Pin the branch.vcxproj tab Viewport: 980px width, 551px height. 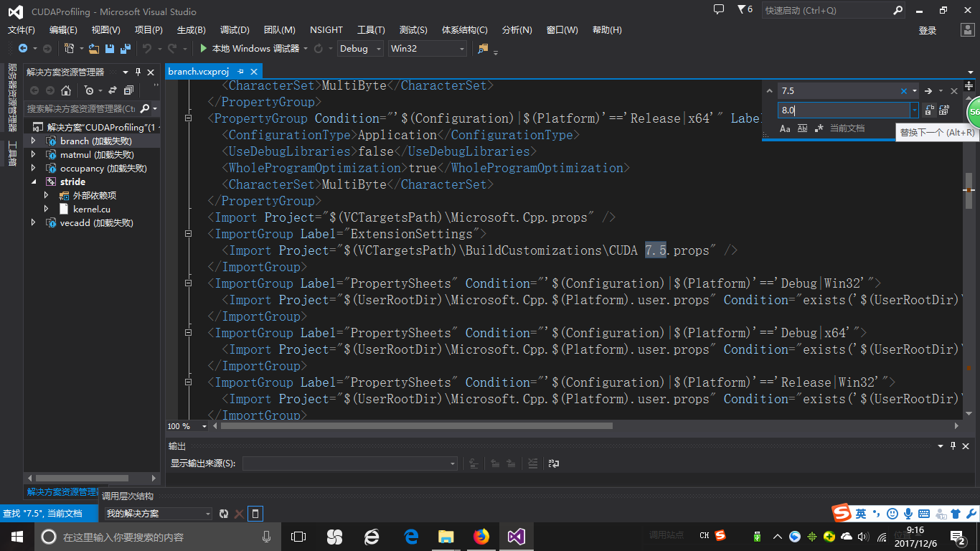[x=241, y=72]
